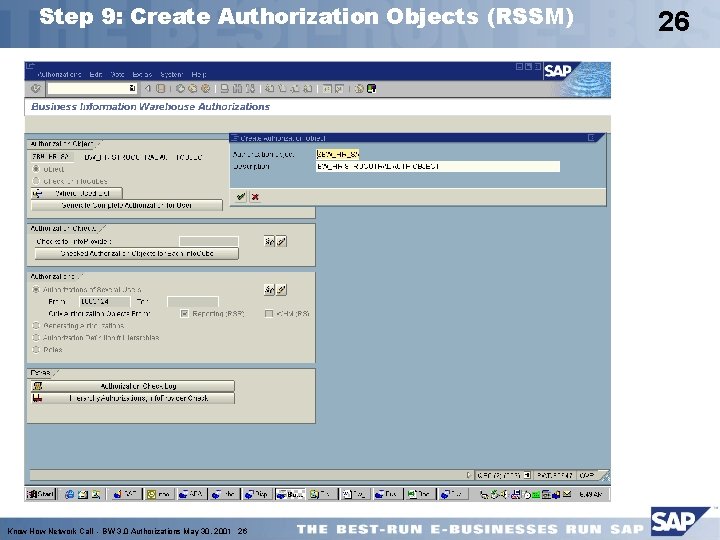Open the Goto menu
This screenshot has height=540, width=720.
point(118,74)
